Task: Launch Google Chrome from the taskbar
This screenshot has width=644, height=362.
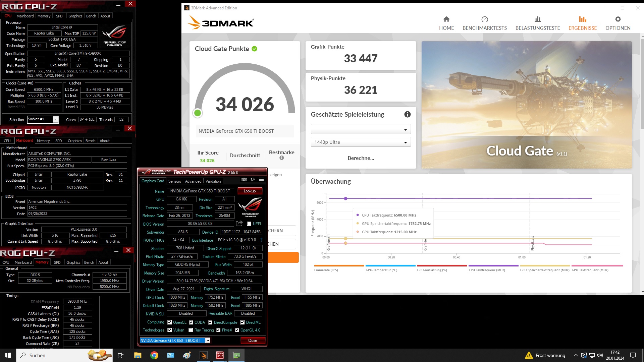Action: (x=154, y=355)
